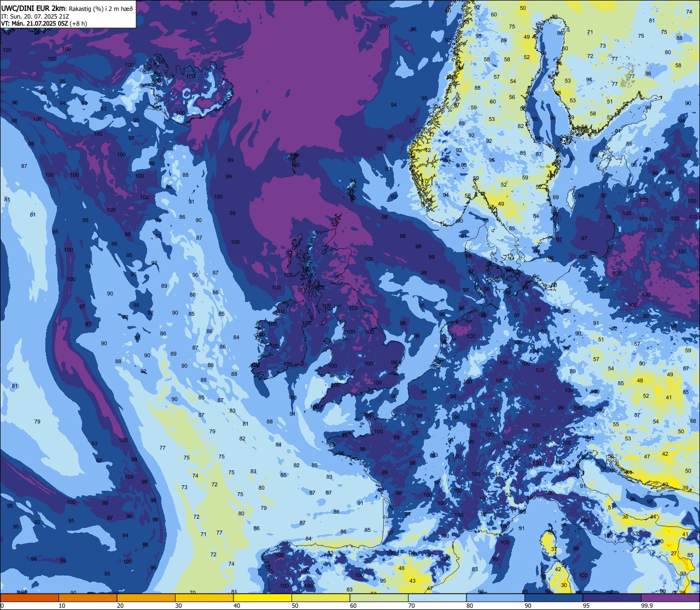700x610 pixels.
Task: Click the initial time line IT: Sun. 20. 07. 2025 21Z
Action: [35, 16]
